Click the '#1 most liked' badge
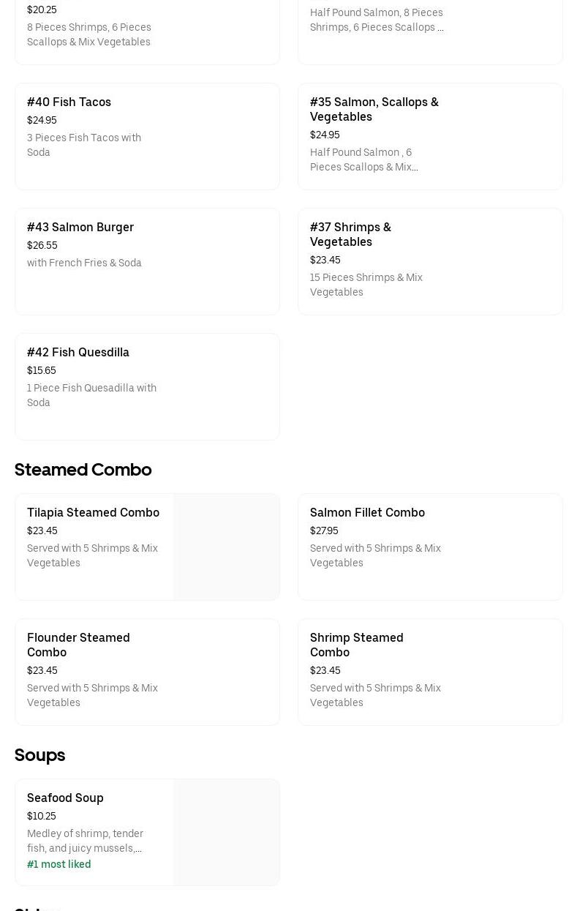The height and width of the screenshot is (911, 588). 59,865
